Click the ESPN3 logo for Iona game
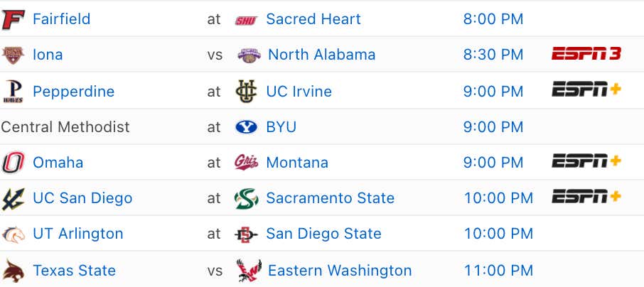 [x=586, y=54]
